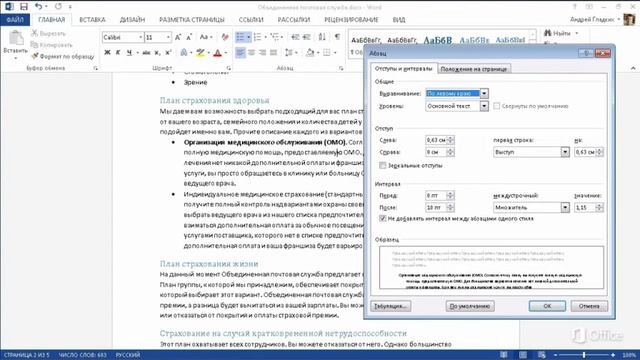Save document with the floppy disk icon
This screenshot has width=640, height=360.
[24, 7]
